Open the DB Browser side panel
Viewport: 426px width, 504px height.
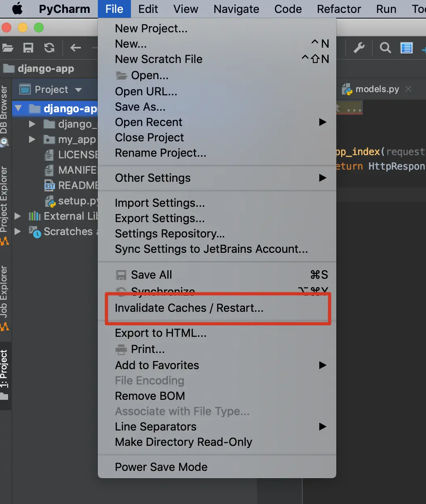pyautogui.click(x=4, y=116)
